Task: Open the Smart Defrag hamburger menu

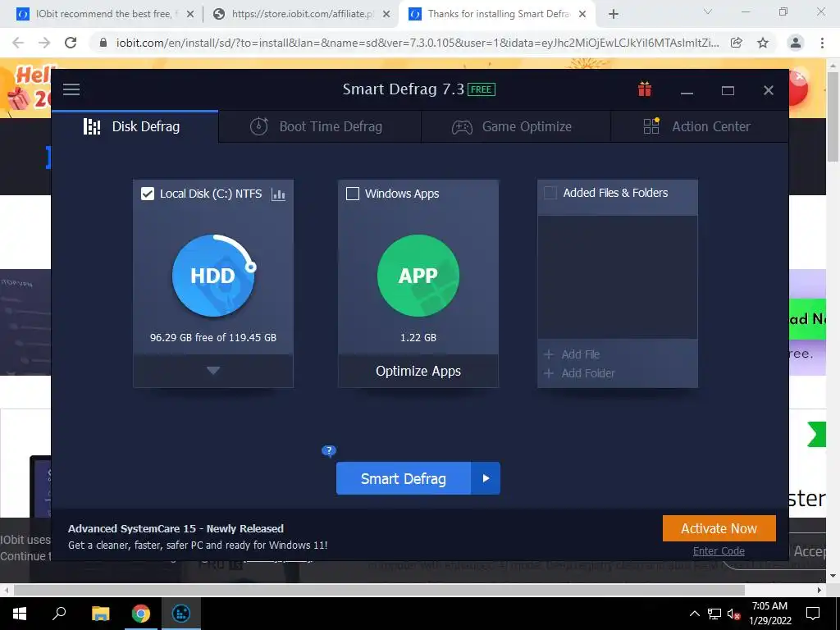Action: (x=71, y=89)
